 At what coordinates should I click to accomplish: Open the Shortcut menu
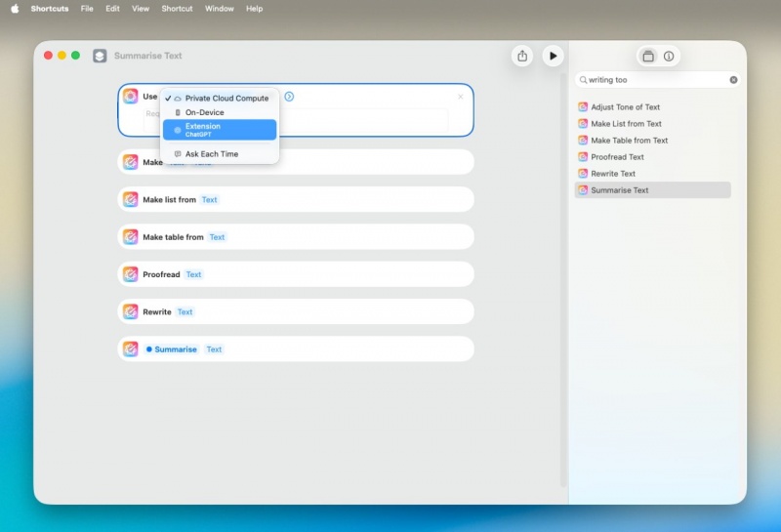pyautogui.click(x=177, y=9)
